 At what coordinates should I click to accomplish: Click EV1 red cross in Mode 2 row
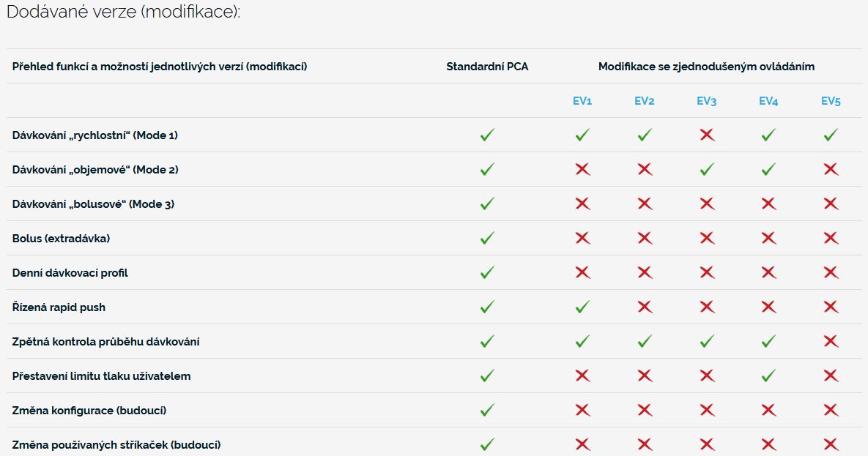coord(582,170)
